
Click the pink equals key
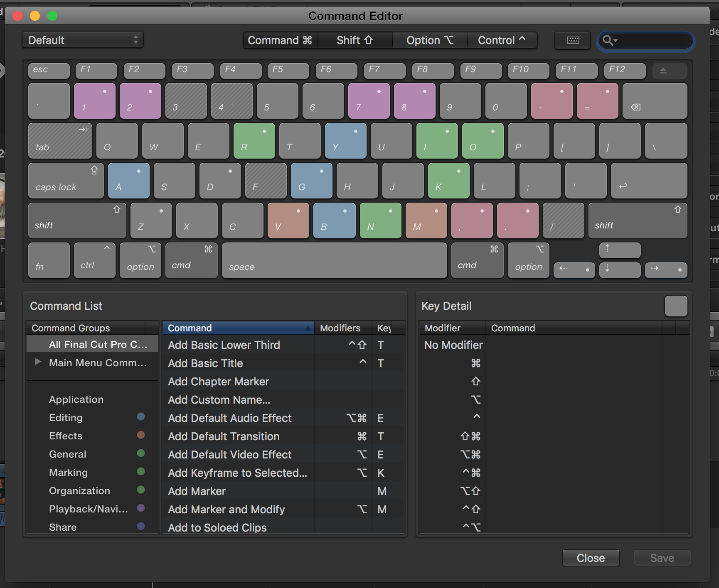[597, 101]
